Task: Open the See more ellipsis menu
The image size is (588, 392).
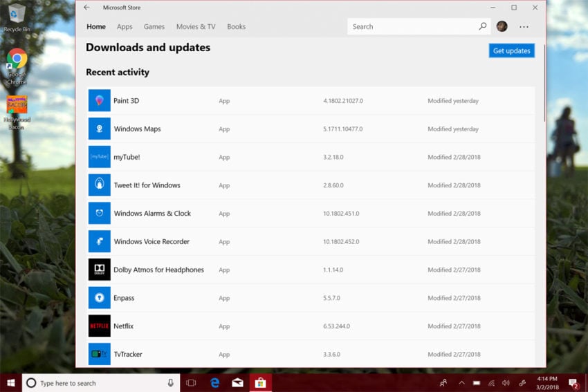Action: coord(524,26)
